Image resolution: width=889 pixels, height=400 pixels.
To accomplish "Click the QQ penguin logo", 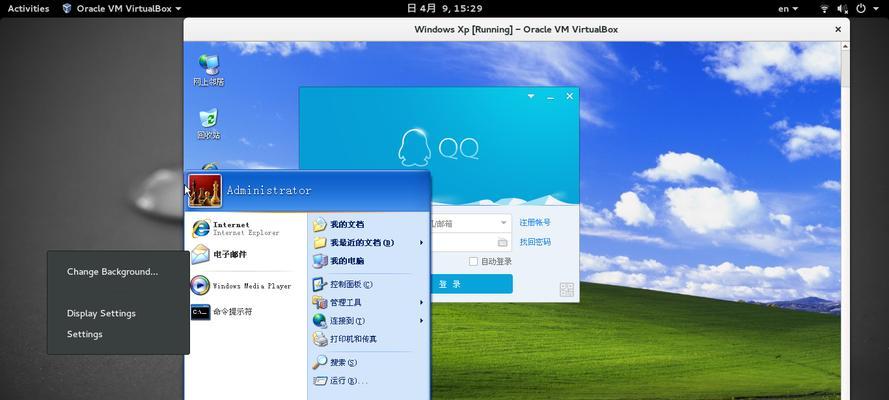I will 416,147.
